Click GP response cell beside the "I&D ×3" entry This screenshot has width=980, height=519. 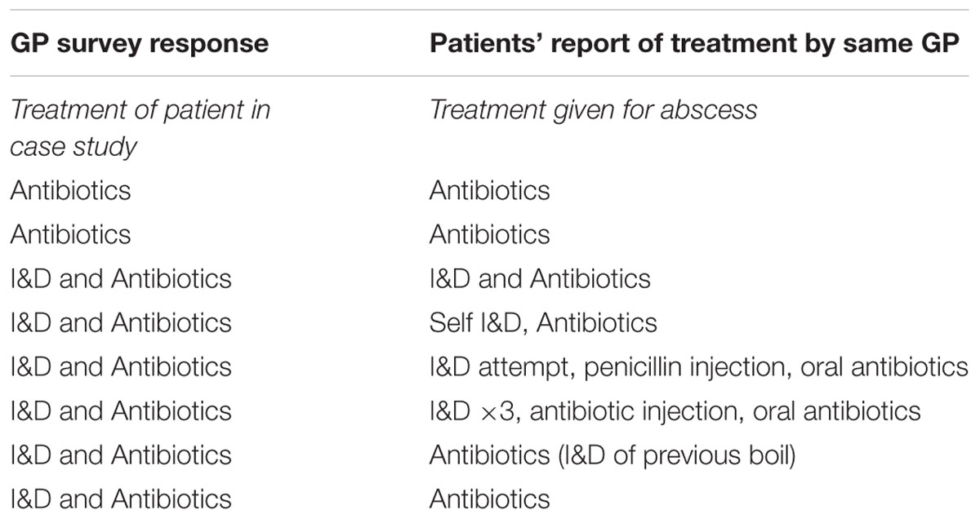tap(121, 410)
